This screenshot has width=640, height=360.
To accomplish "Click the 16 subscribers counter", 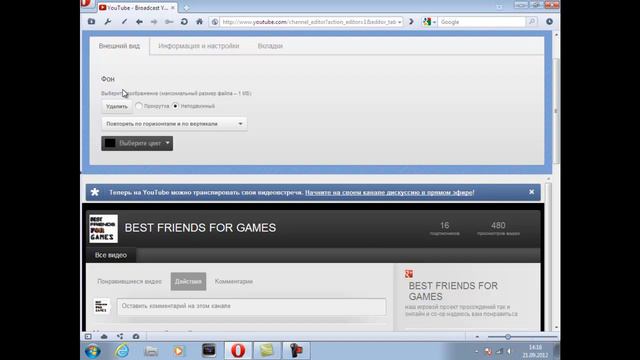I will point(444,229).
